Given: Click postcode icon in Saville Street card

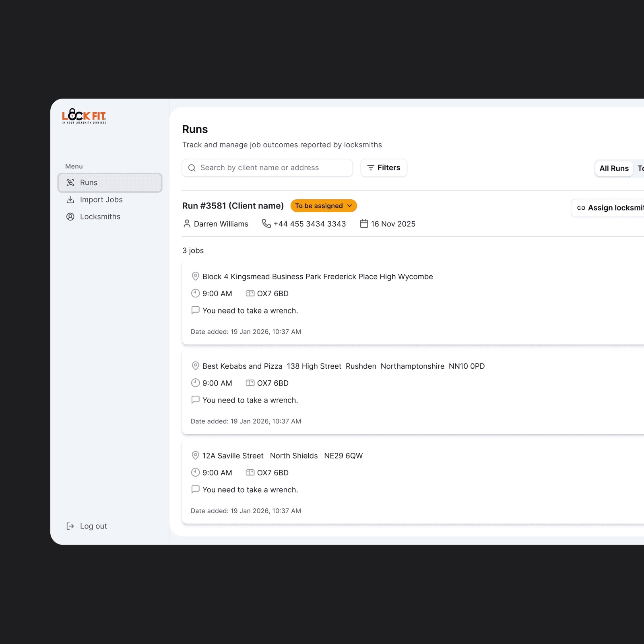Looking at the screenshot, I should [x=250, y=473].
